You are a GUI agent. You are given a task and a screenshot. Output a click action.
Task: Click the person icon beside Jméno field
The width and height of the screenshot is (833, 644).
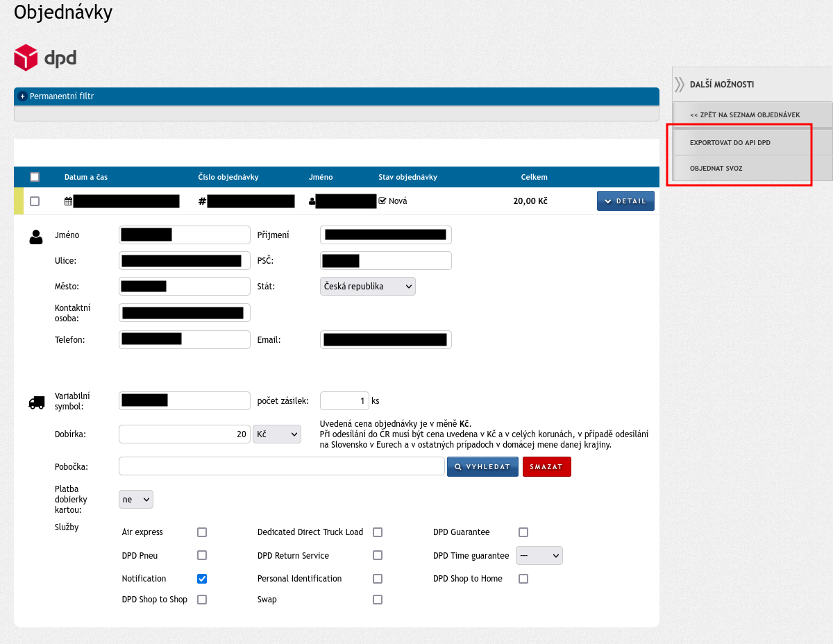pos(36,237)
